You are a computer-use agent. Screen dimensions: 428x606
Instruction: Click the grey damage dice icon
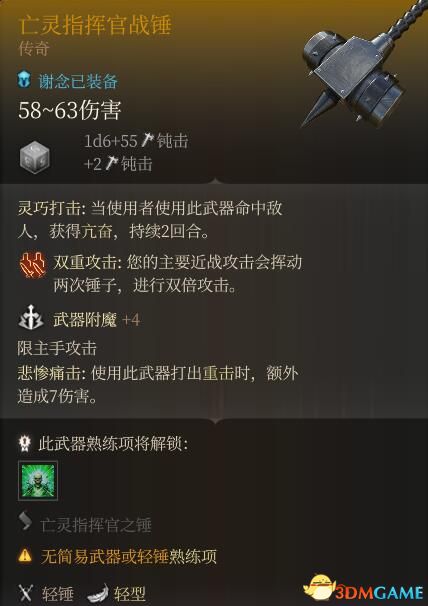click(x=35, y=157)
